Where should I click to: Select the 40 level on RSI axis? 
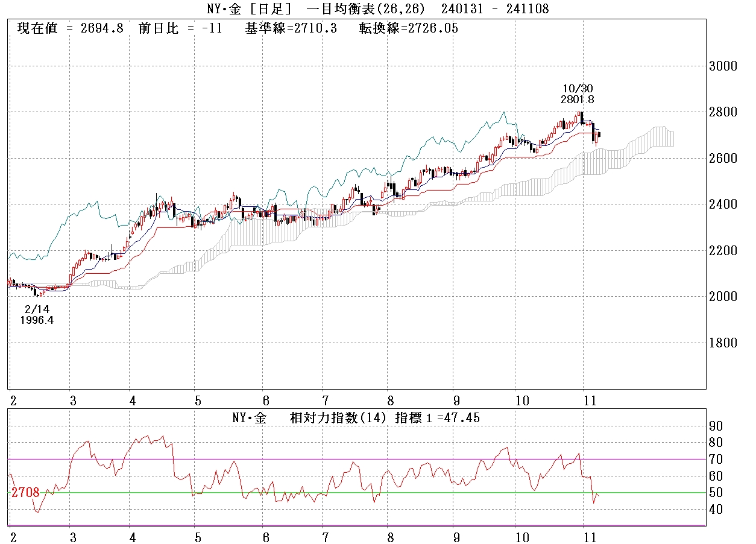click(x=716, y=510)
